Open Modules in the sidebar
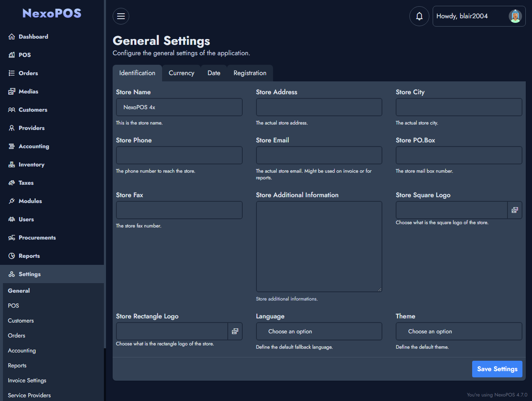532x401 pixels. (52, 201)
